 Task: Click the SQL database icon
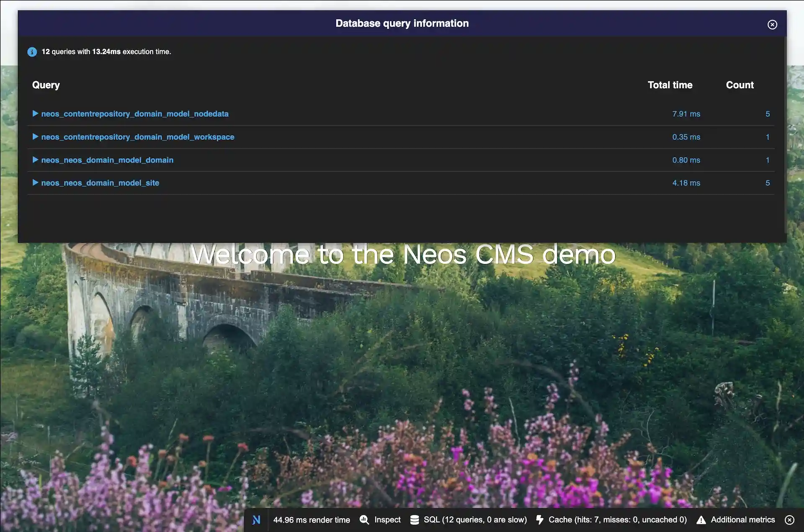click(415, 520)
